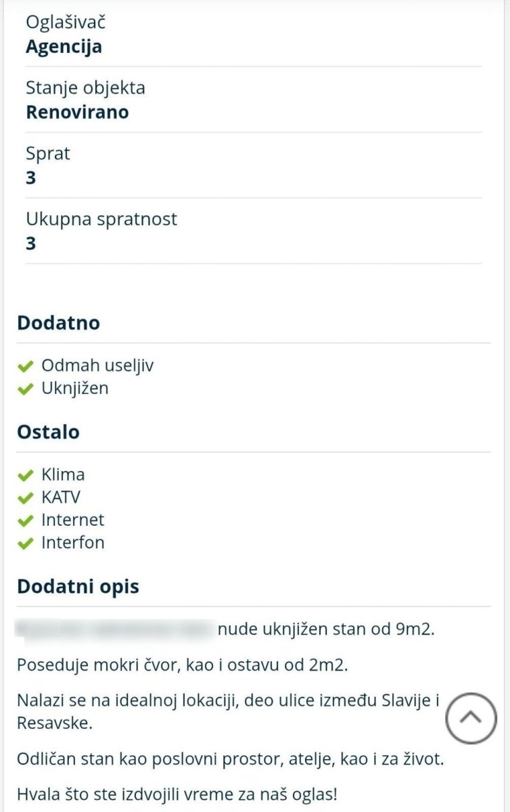Click the green checkmark beside KATV
The height and width of the screenshot is (812, 510).
point(26,498)
